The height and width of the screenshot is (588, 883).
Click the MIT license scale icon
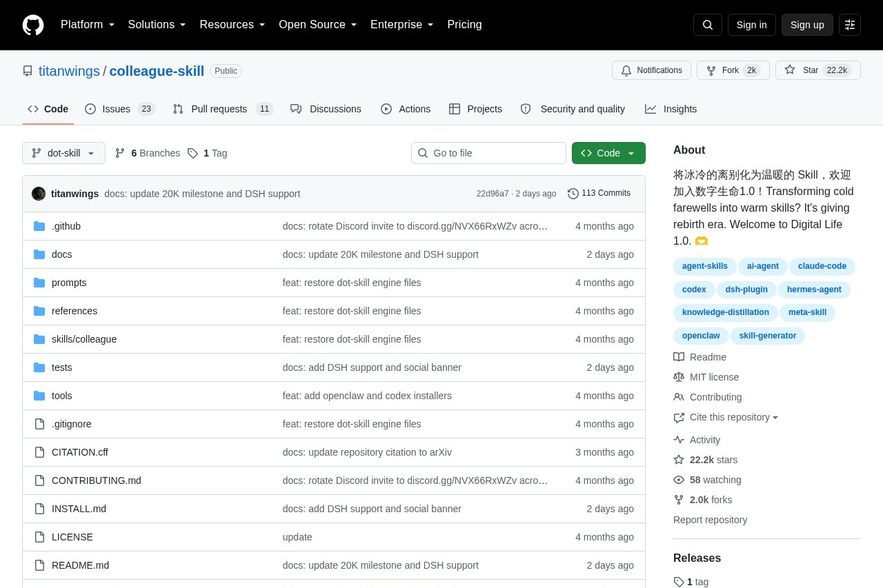(x=679, y=377)
